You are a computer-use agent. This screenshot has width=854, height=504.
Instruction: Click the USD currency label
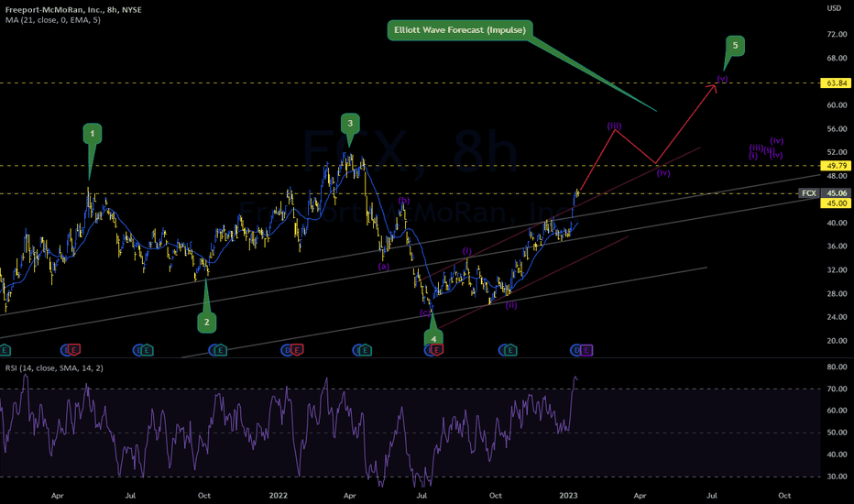coord(834,8)
